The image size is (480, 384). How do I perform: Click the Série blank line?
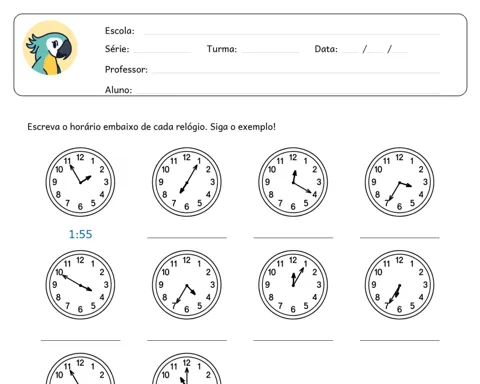click(x=163, y=52)
